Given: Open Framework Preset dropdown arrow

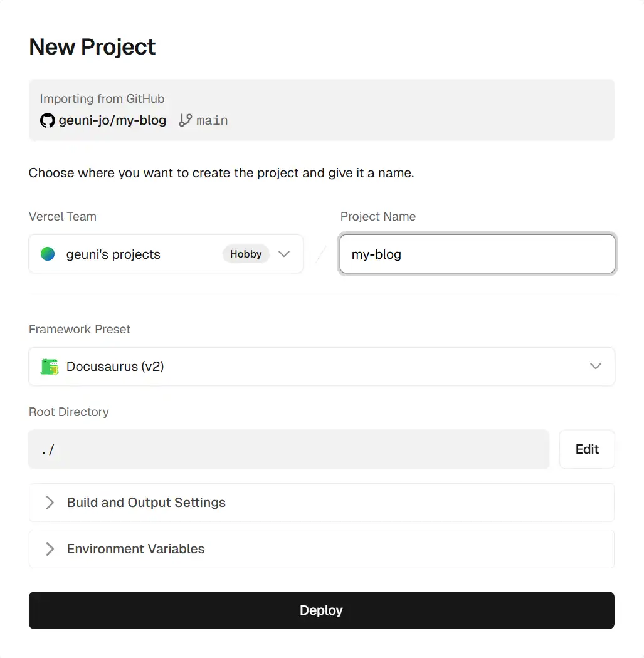Looking at the screenshot, I should [x=596, y=367].
